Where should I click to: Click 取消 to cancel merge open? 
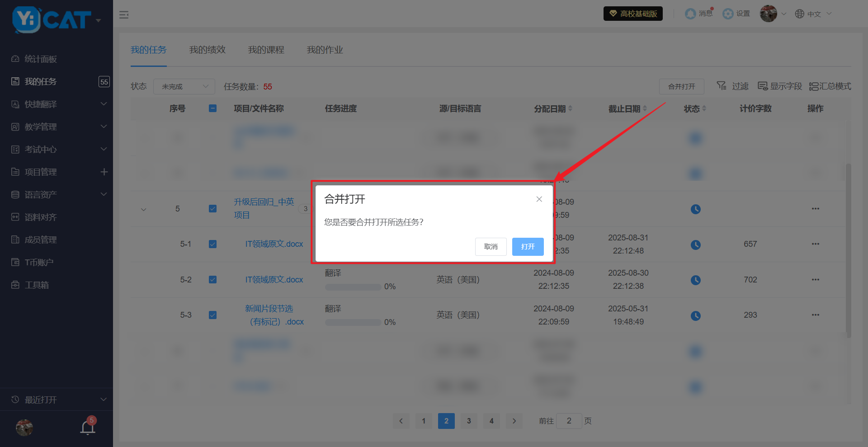[491, 247]
